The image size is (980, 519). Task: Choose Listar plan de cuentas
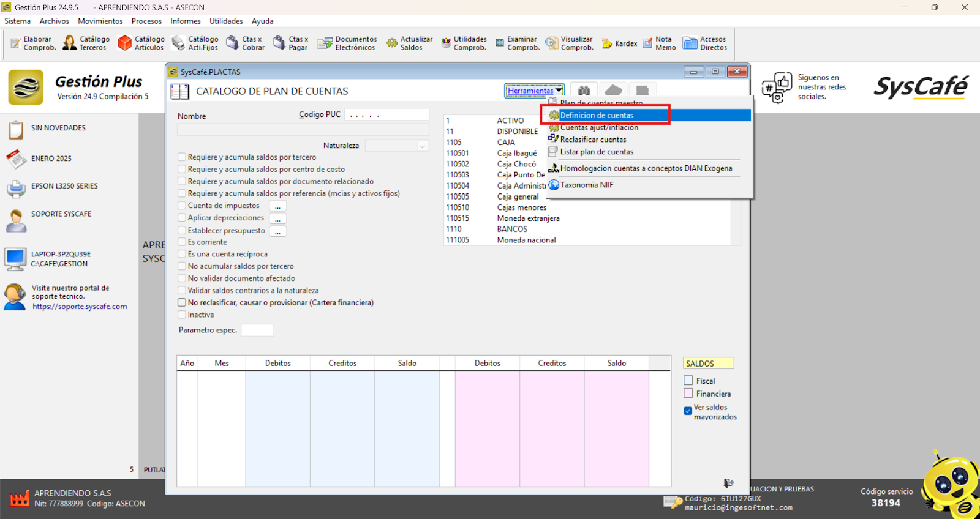(596, 152)
